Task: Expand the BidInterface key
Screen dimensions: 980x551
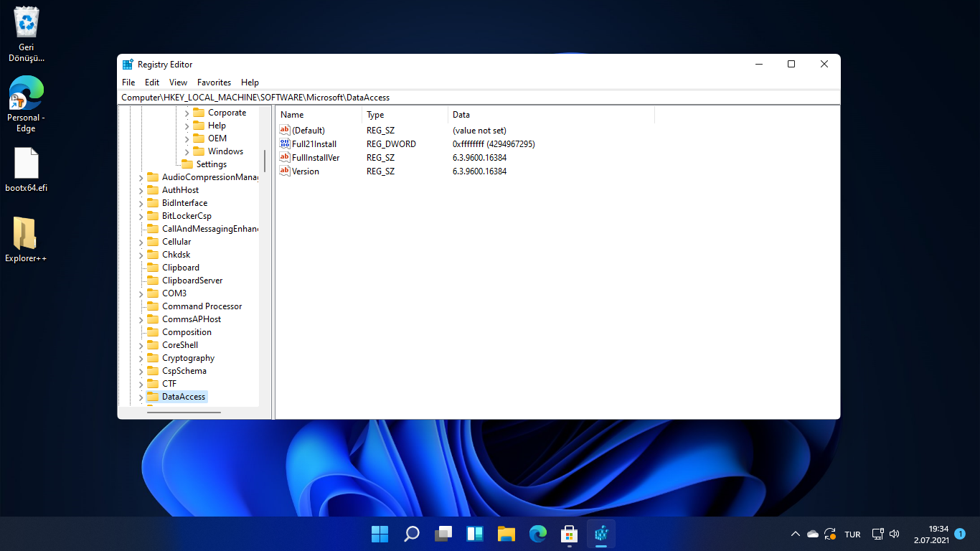Action: [x=141, y=203]
